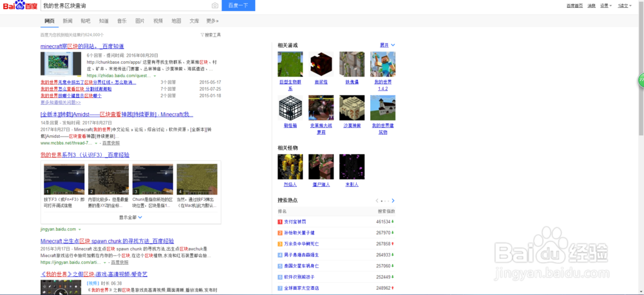Switch to the 视频 tab
Viewport: 644px width, 295px height.
[x=158, y=21]
